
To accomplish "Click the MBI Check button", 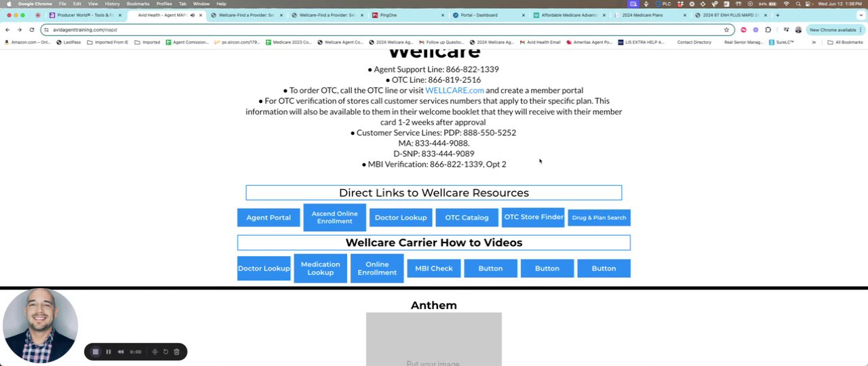I will (434, 268).
